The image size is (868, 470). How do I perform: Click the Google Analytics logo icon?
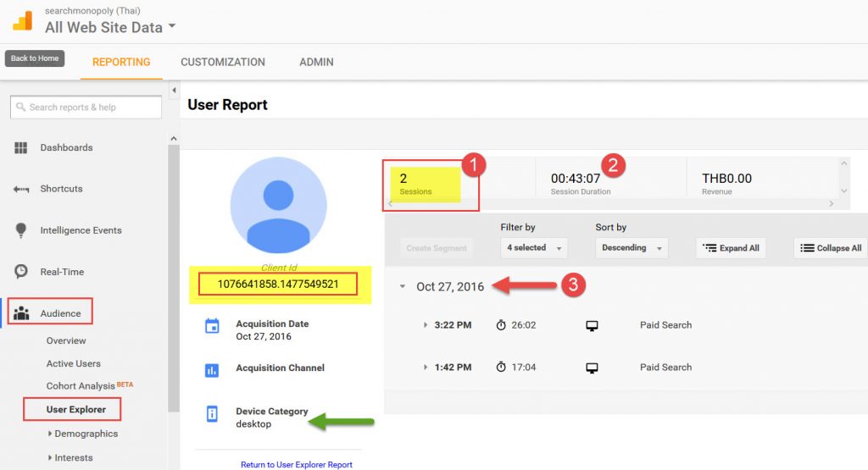(23, 21)
